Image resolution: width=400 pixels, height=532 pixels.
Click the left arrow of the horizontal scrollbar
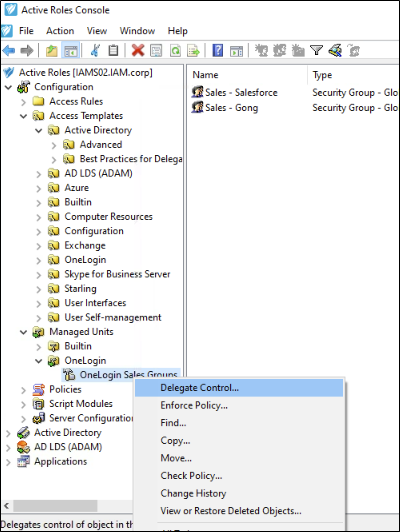[6, 506]
